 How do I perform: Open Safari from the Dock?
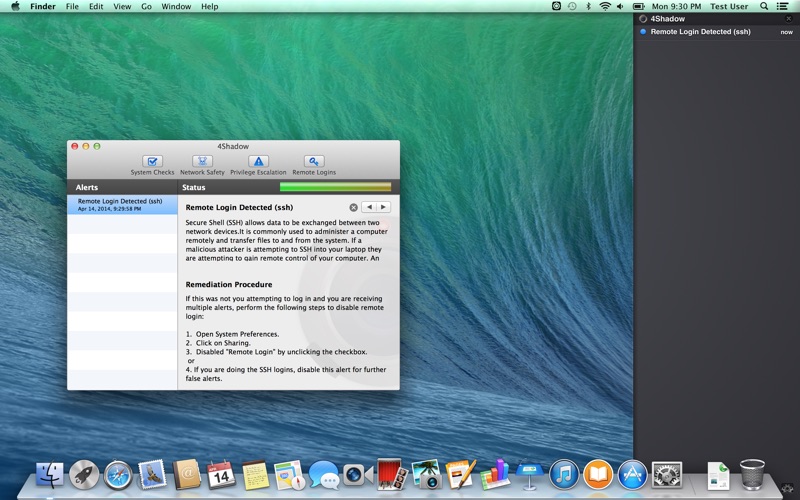pos(118,475)
